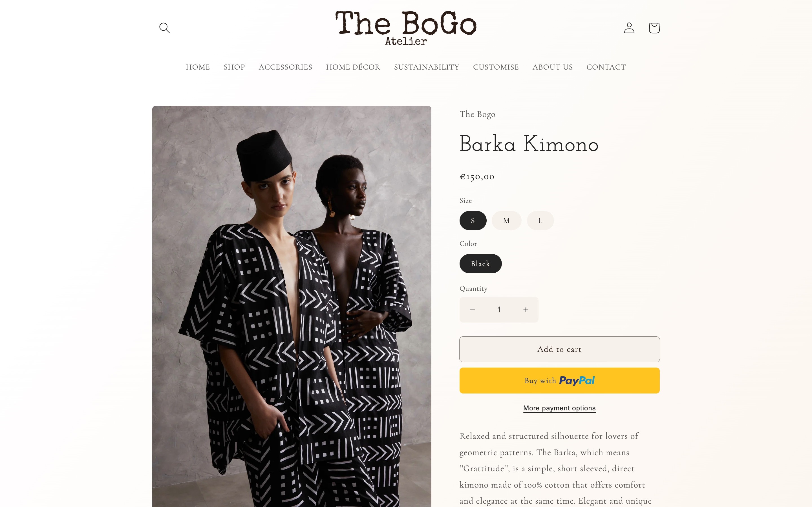The image size is (812, 507).
Task: Open the Home Décor menu item
Action: pos(353,67)
